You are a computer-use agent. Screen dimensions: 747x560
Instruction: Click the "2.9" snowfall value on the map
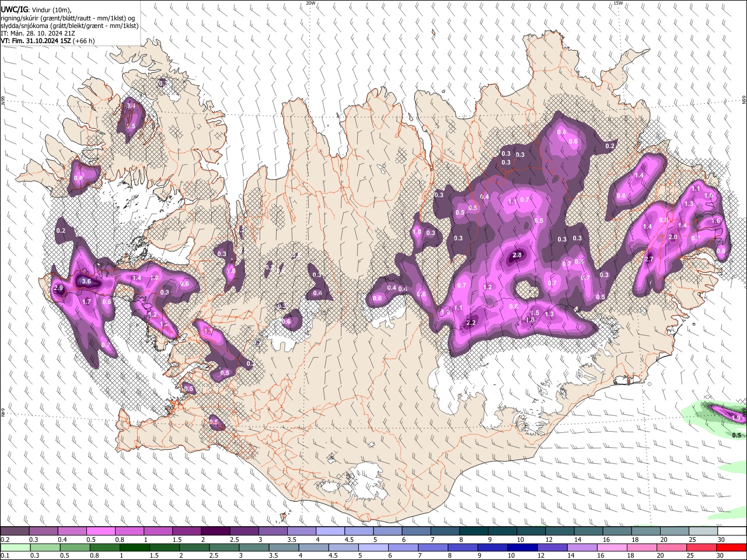(58, 288)
